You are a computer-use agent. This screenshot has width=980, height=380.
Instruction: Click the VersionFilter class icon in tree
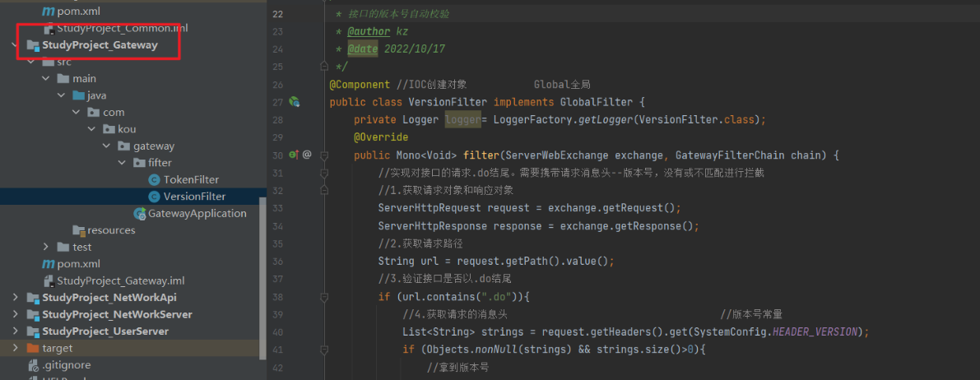click(x=154, y=197)
